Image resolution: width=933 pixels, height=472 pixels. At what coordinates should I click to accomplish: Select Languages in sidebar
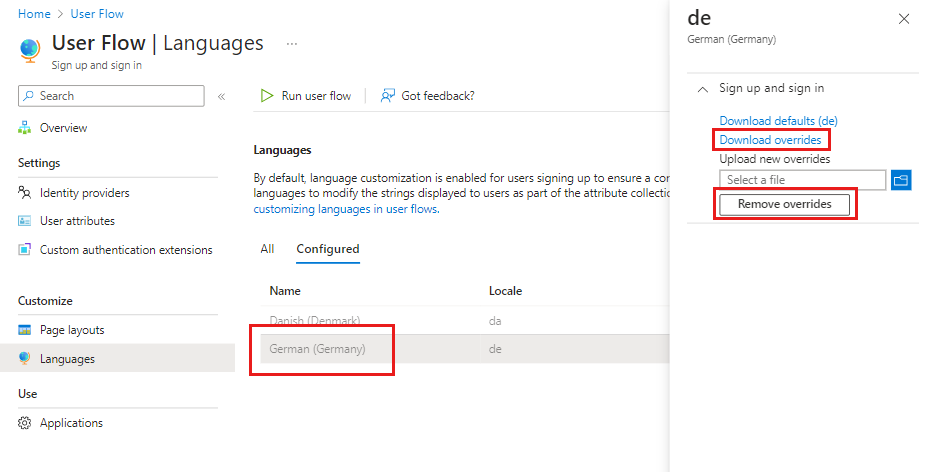click(117, 358)
